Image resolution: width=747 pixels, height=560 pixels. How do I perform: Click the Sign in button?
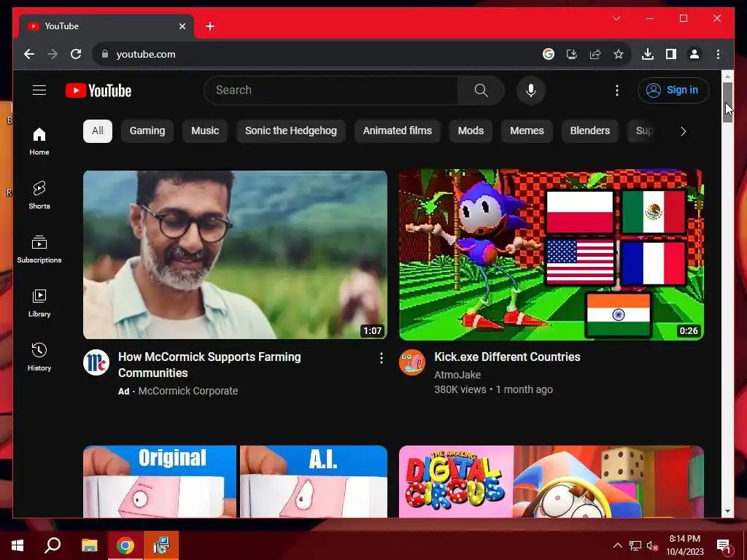[673, 90]
